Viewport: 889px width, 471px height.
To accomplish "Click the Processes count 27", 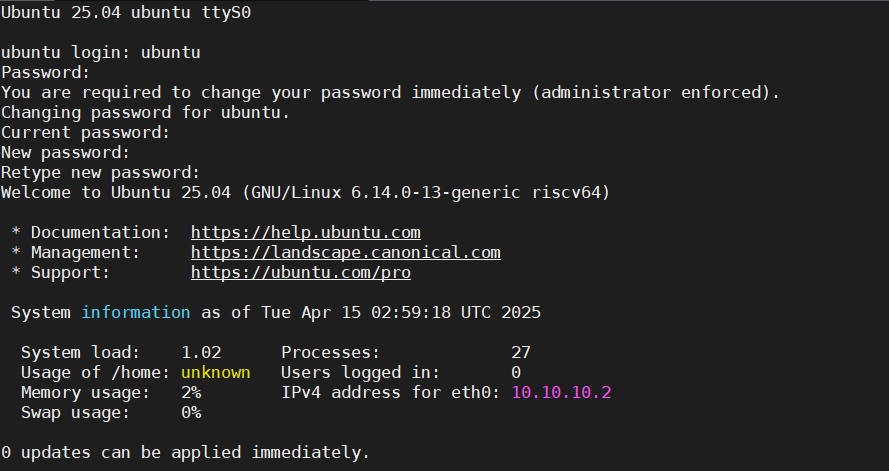I will [520, 352].
